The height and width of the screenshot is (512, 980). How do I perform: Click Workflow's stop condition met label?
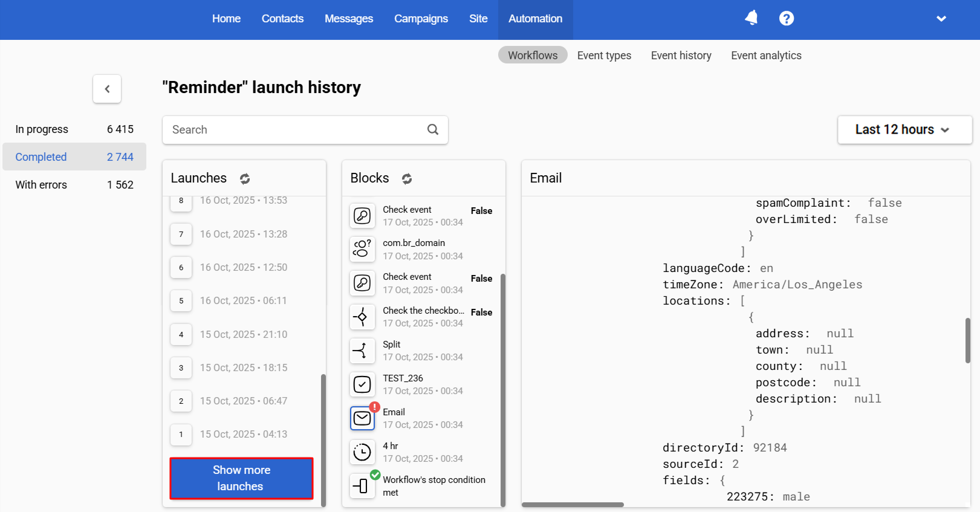pos(434,486)
